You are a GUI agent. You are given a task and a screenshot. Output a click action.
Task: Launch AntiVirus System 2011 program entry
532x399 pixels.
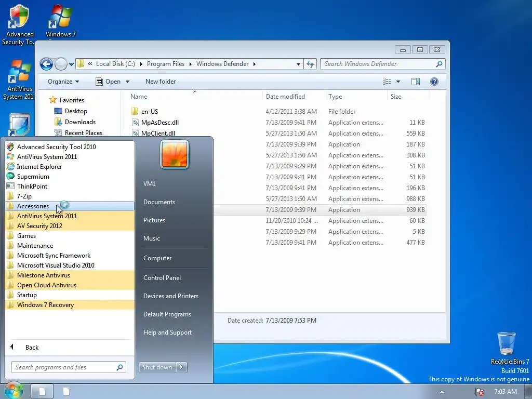(x=70, y=157)
